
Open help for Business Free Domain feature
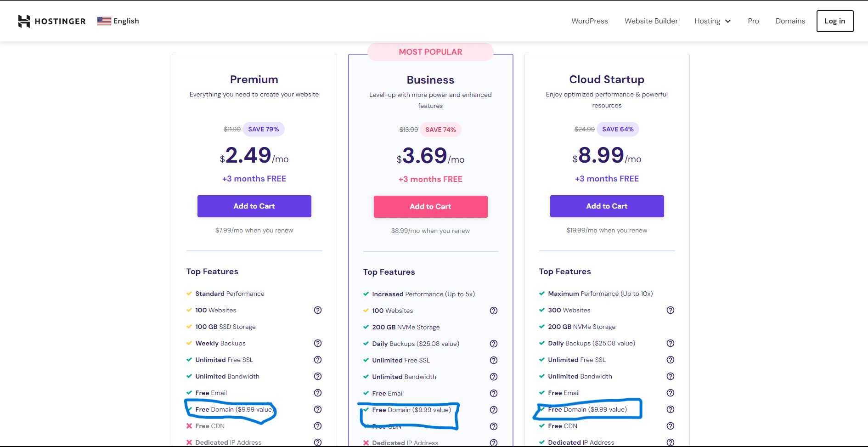(494, 410)
